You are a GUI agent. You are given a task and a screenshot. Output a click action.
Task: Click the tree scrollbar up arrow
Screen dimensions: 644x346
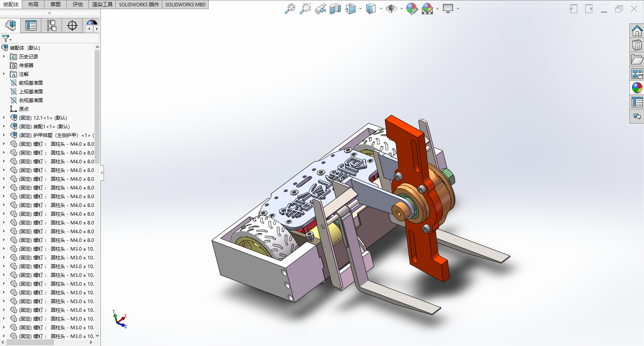tap(97, 47)
